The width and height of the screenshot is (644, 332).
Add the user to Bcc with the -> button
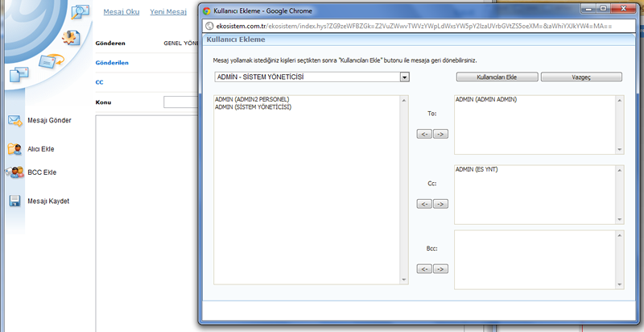(x=440, y=269)
